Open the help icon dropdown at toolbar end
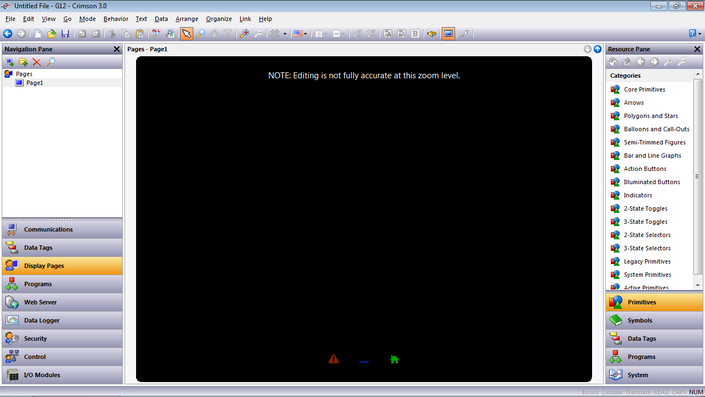The width and height of the screenshot is (705, 397). click(700, 34)
